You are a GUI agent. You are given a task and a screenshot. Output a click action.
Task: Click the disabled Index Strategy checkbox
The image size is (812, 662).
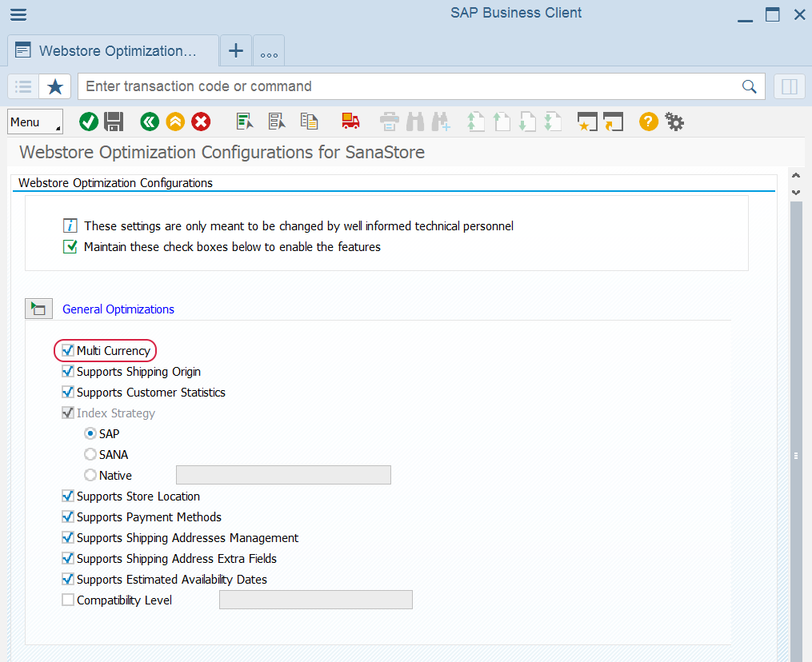pyautogui.click(x=67, y=413)
